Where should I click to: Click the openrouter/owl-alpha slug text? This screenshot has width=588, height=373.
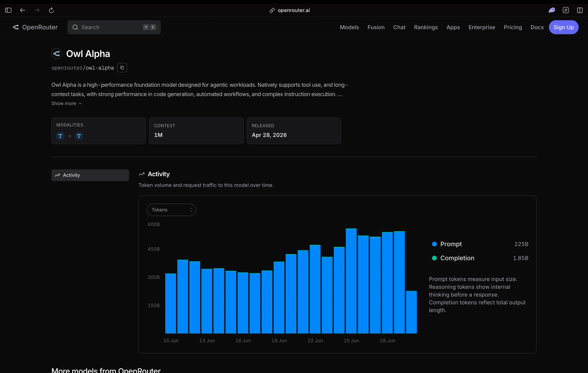pos(82,68)
